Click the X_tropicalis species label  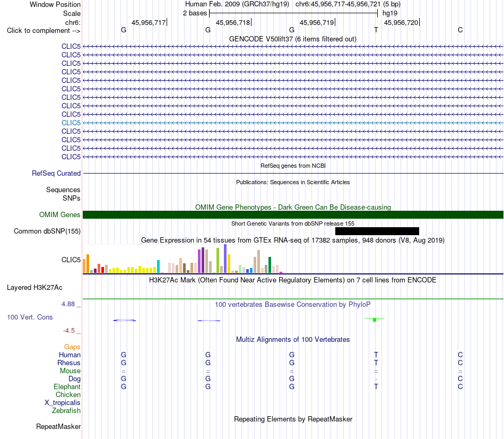point(63,403)
